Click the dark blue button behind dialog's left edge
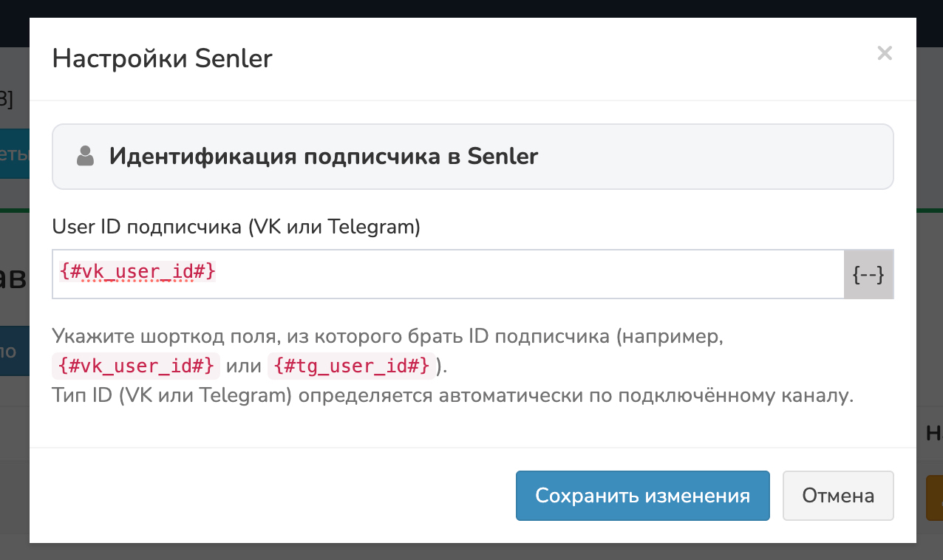 pyautogui.click(x=14, y=350)
